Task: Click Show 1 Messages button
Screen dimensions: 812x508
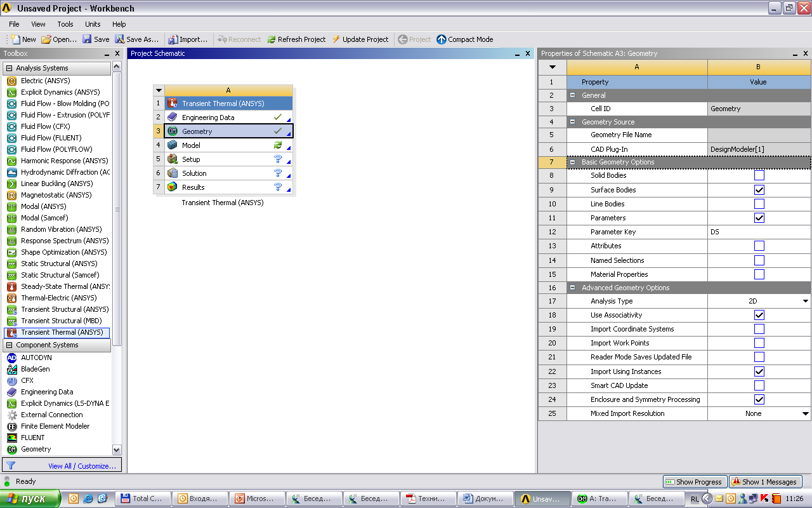Action: (x=765, y=482)
